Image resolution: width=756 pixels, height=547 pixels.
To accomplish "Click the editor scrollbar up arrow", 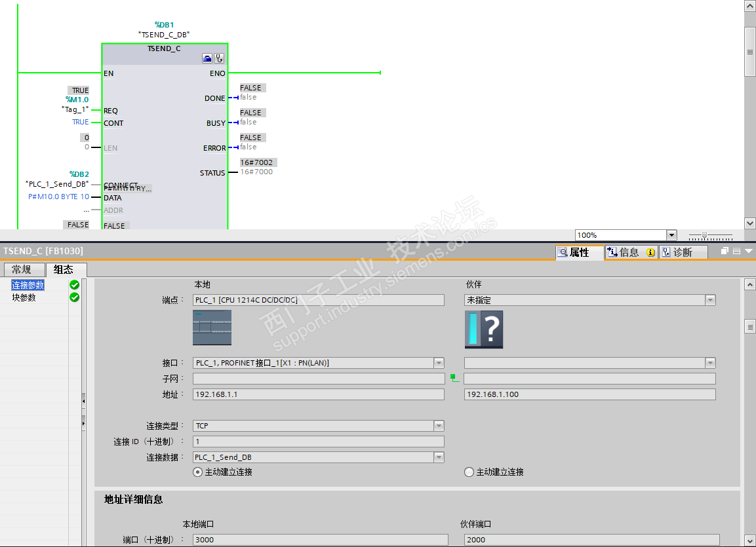I will [749, 7].
